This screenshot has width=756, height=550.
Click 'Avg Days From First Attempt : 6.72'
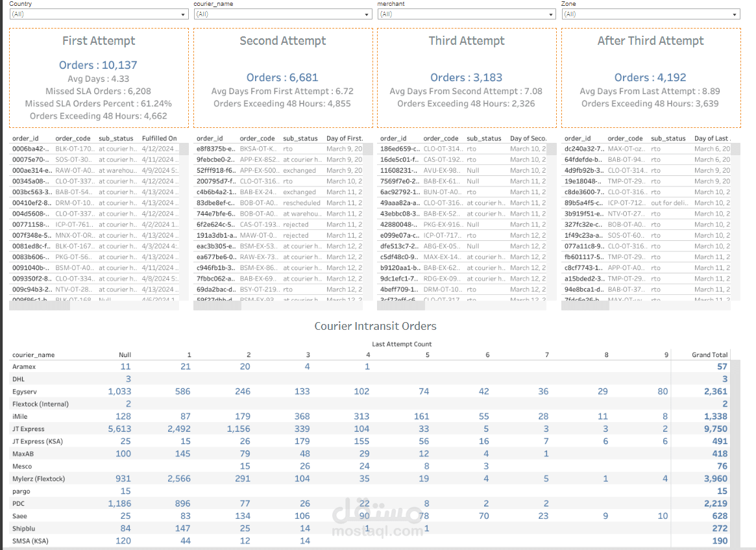pyautogui.click(x=282, y=91)
